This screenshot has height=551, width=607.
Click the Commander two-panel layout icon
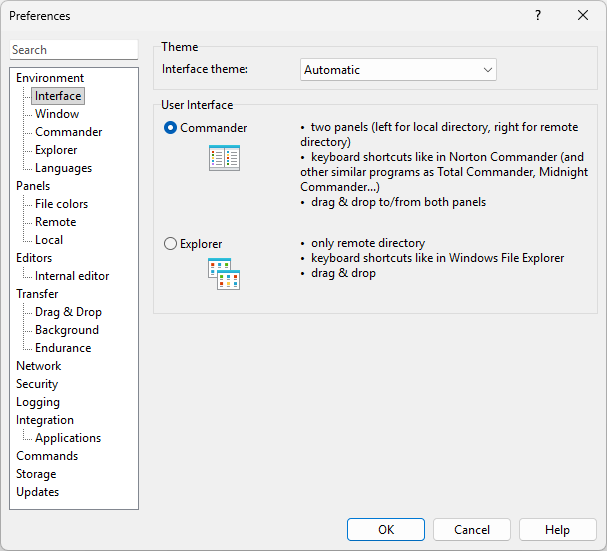224,158
